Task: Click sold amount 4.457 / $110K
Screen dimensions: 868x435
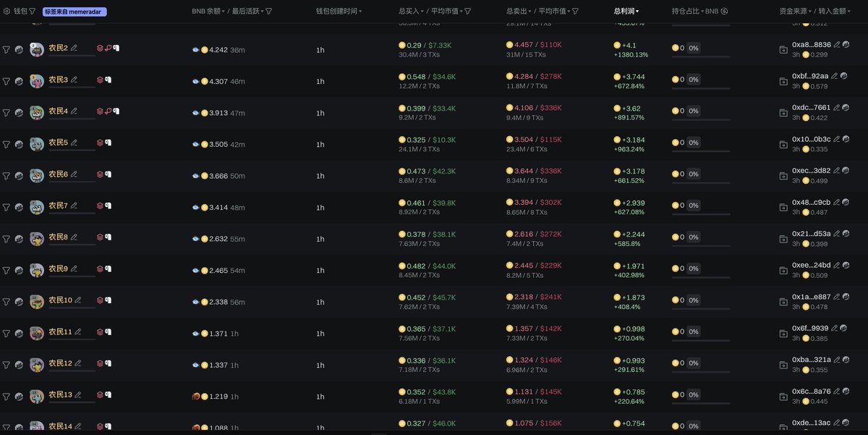Action: [x=534, y=45]
